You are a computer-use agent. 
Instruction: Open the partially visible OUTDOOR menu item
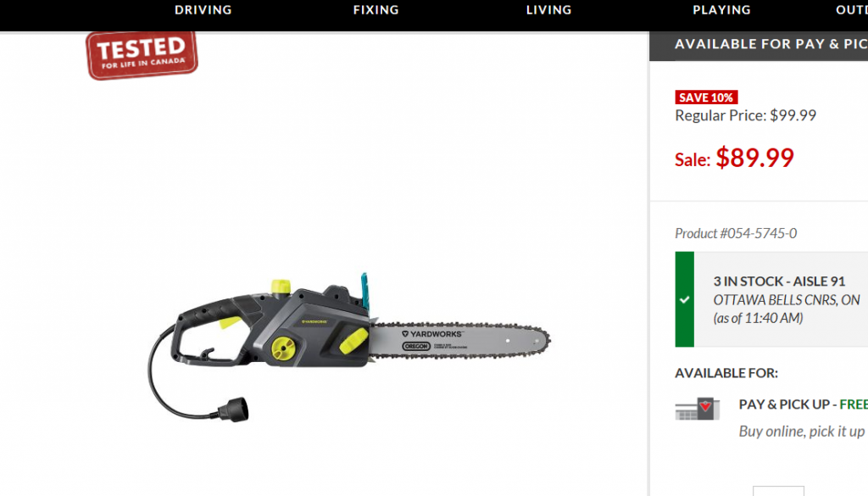click(x=851, y=10)
